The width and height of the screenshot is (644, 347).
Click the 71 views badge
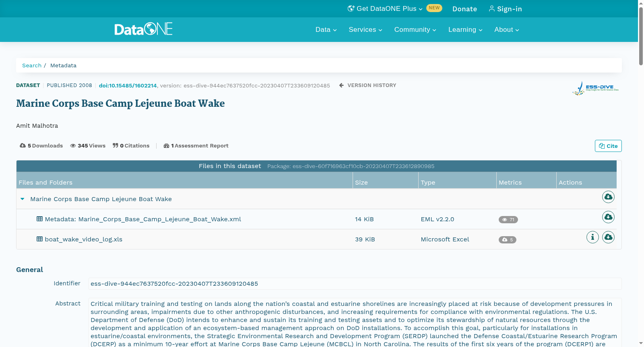click(x=508, y=220)
